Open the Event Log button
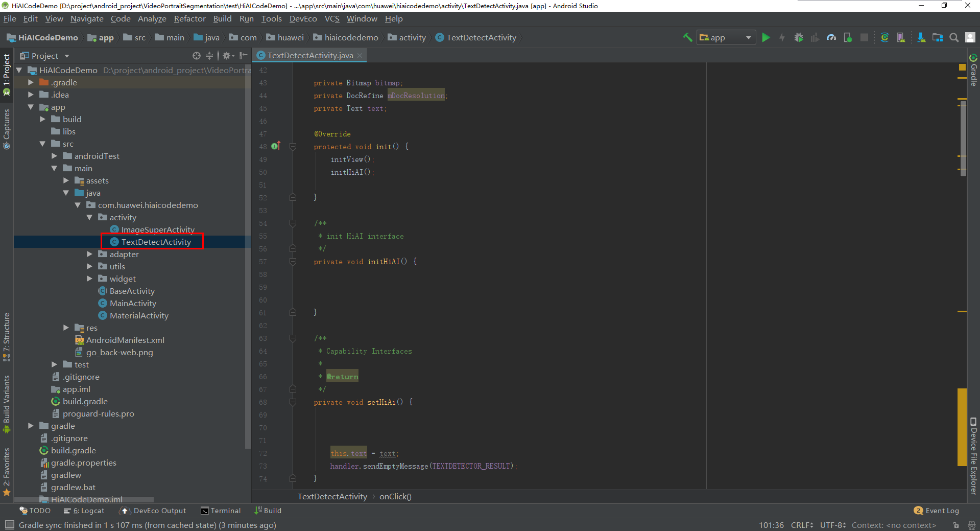This screenshot has height=531, width=980. 936,511
